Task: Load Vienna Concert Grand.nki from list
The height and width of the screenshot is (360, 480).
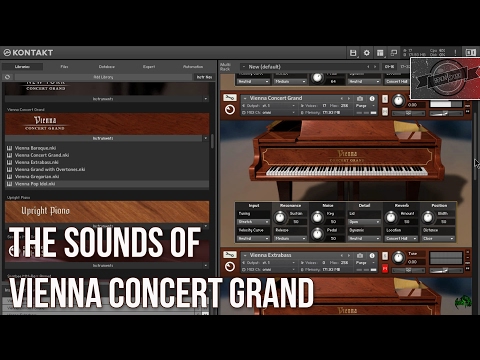Action: 42,155
